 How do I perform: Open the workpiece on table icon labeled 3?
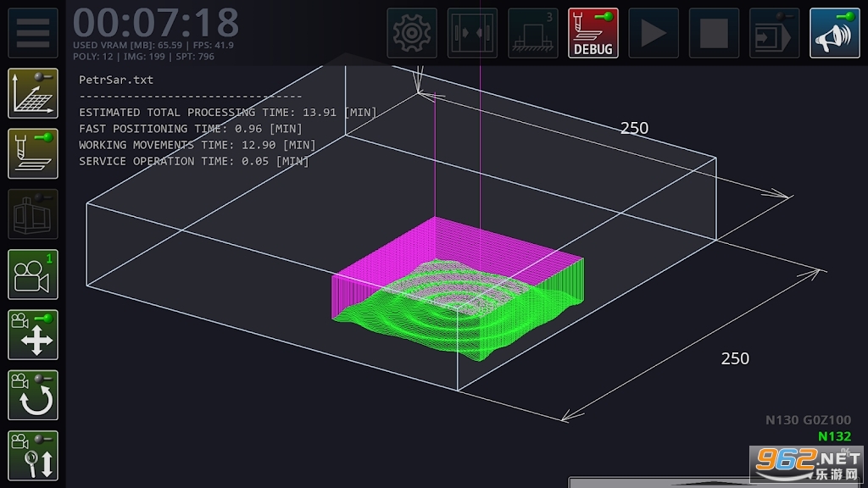pyautogui.click(x=532, y=33)
